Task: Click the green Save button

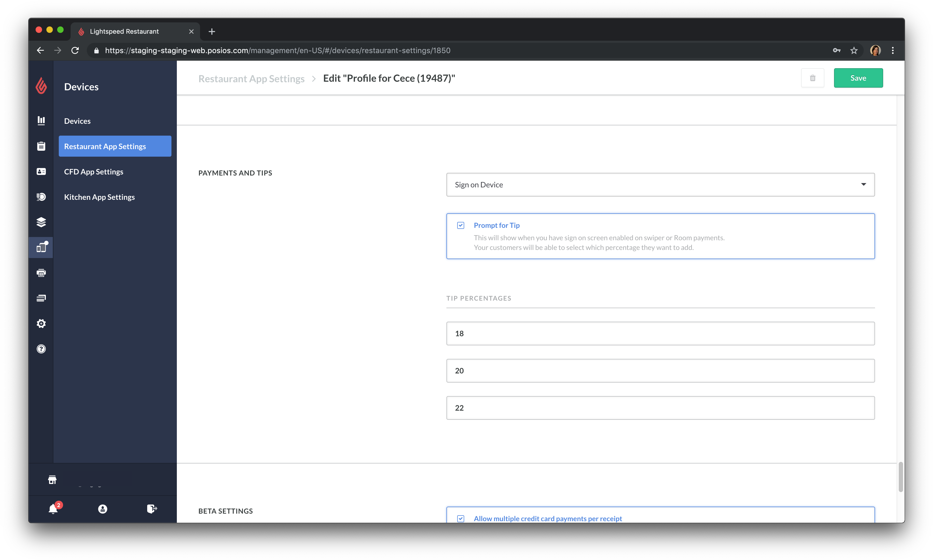Action: [x=858, y=78]
